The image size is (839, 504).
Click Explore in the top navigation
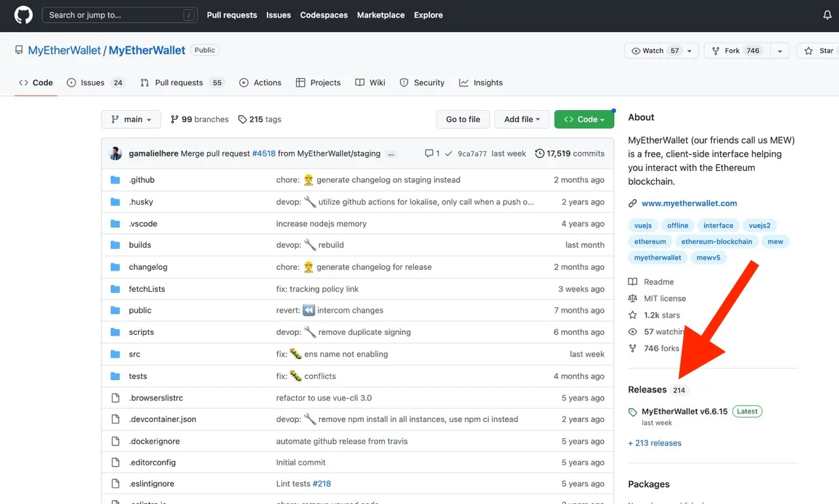pyautogui.click(x=429, y=15)
